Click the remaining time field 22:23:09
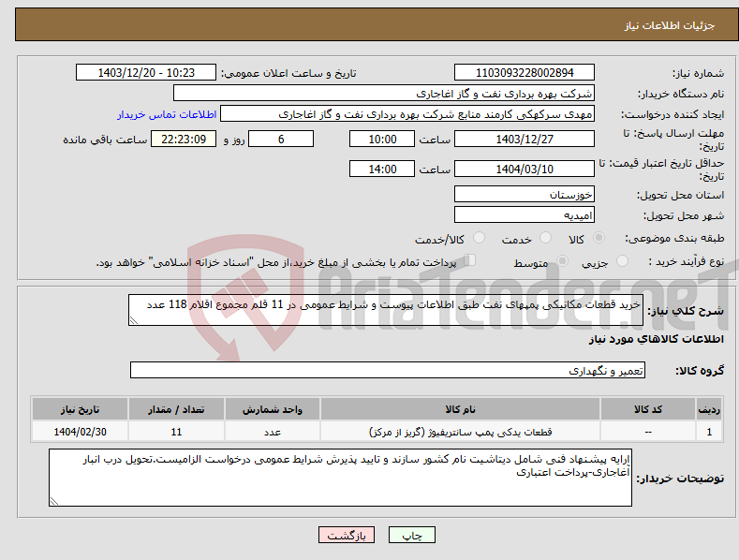739x560 pixels. tap(184, 139)
